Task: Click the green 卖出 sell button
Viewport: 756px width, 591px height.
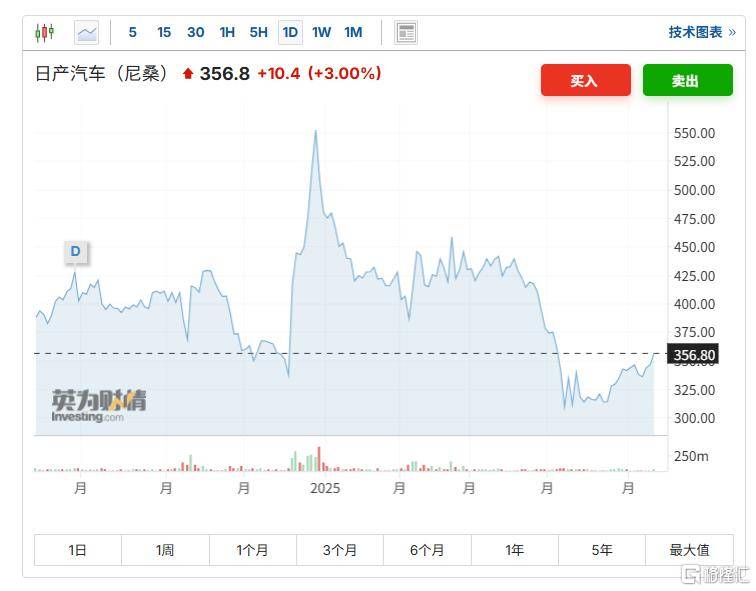Action: 688,80
